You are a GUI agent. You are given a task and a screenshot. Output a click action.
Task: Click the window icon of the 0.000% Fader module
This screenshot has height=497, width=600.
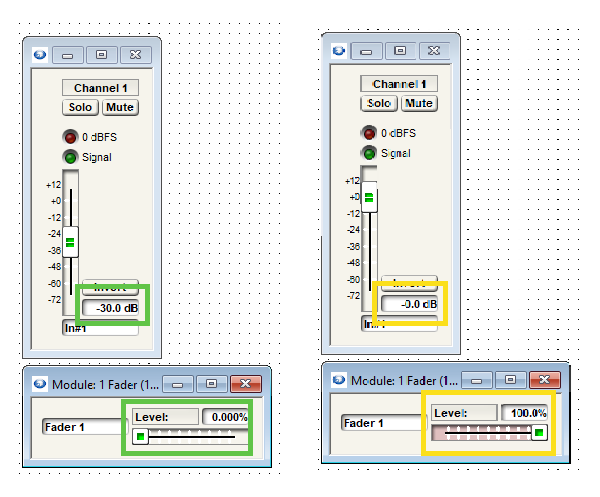click(39, 383)
